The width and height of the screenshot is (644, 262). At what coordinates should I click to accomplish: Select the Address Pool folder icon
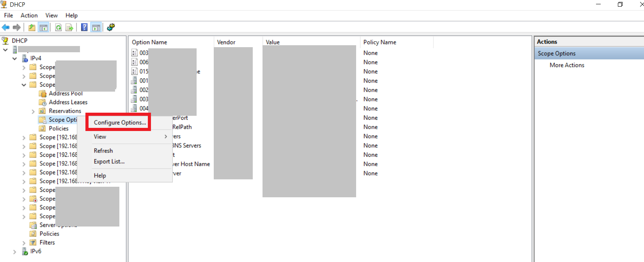[43, 94]
